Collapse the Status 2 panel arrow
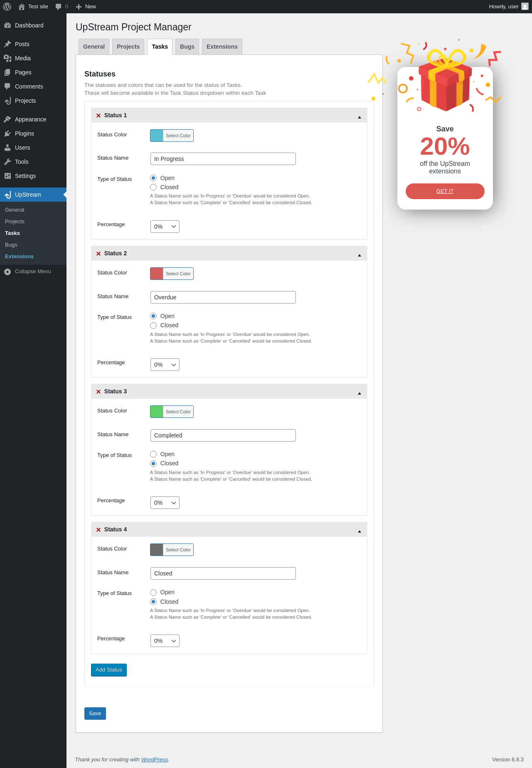This screenshot has width=532, height=768. click(360, 255)
